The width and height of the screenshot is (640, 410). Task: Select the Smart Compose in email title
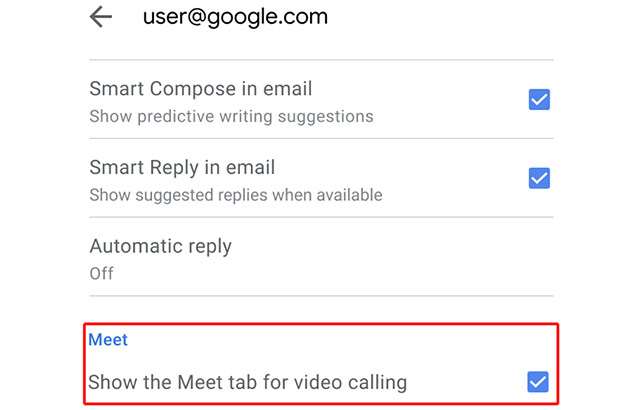pyautogui.click(x=200, y=89)
